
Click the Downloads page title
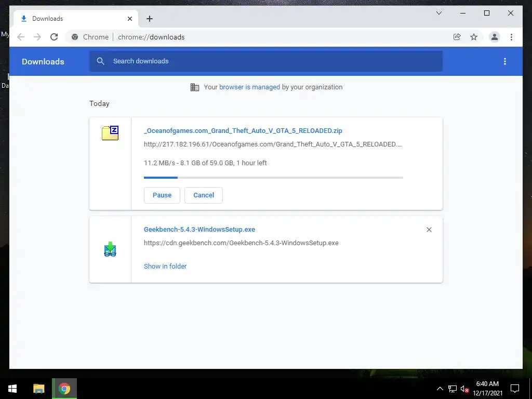coord(43,61)
